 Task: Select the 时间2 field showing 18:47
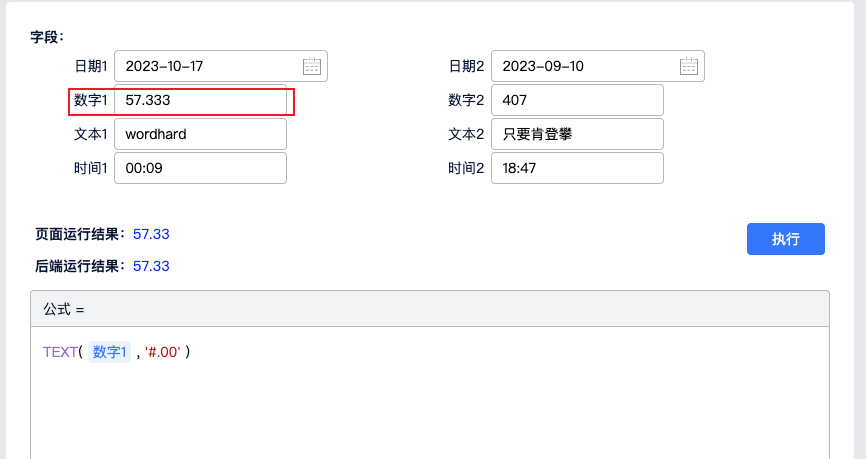tap(577, 168)
